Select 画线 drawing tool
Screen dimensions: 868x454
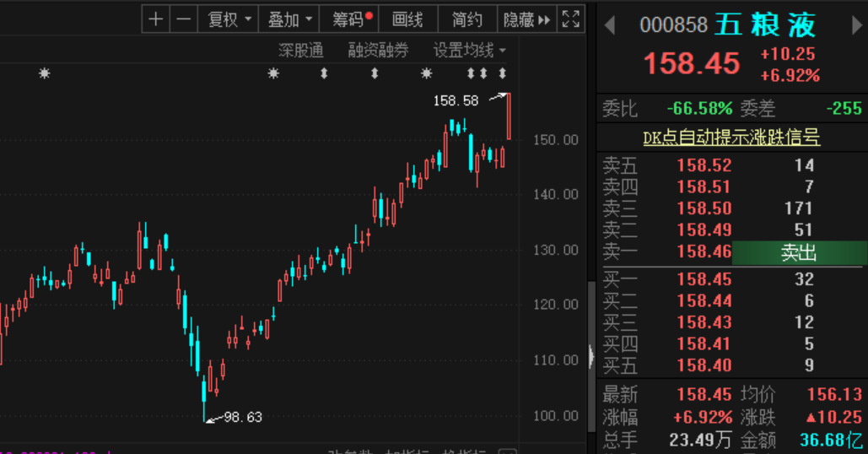[x=408, y=20]
